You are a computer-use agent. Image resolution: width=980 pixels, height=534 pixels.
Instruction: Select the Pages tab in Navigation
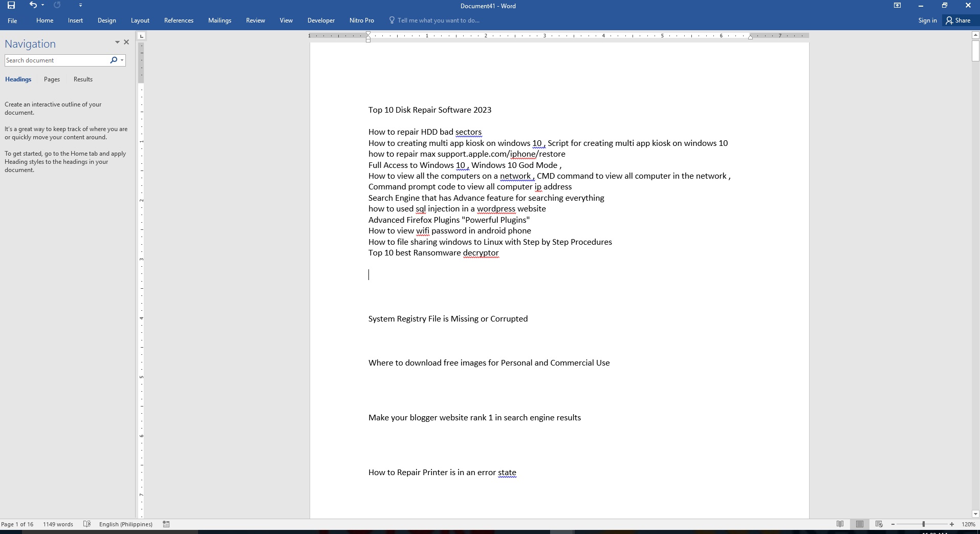(52, 79)
